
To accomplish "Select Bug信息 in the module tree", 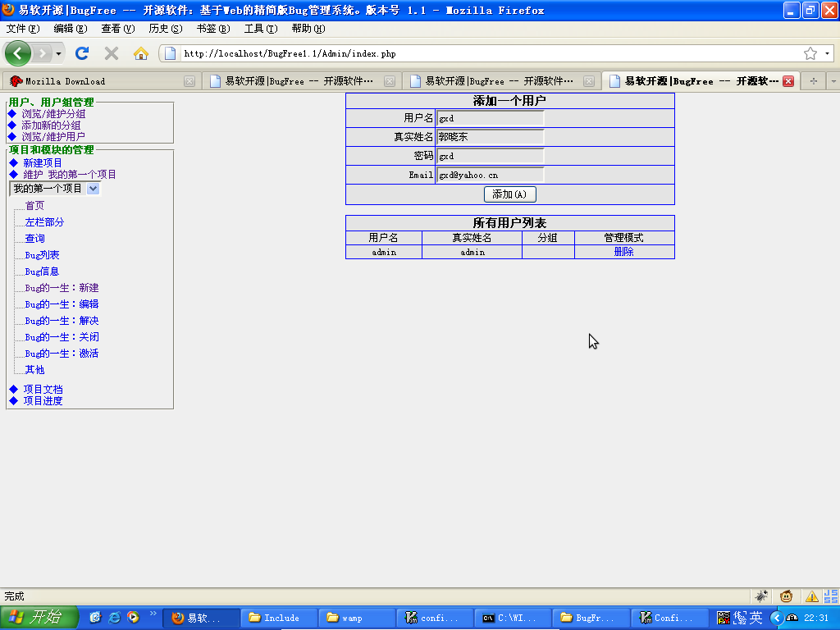I will pyautogui.click(x=42, y=272).
